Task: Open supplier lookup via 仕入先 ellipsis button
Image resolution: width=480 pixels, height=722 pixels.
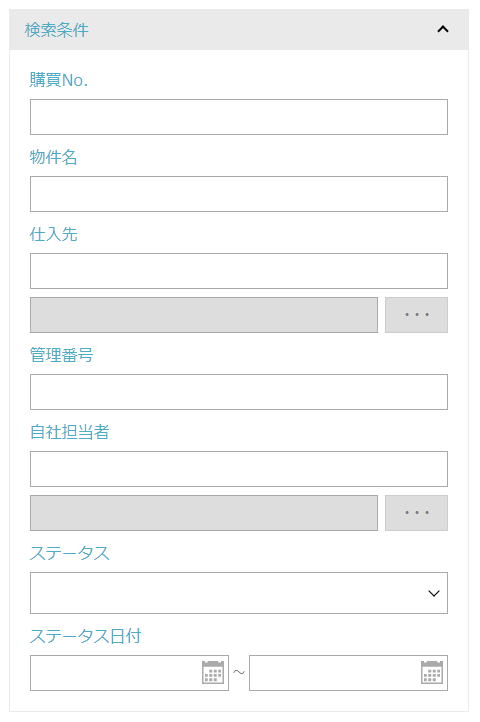Action: click(416, 315)
